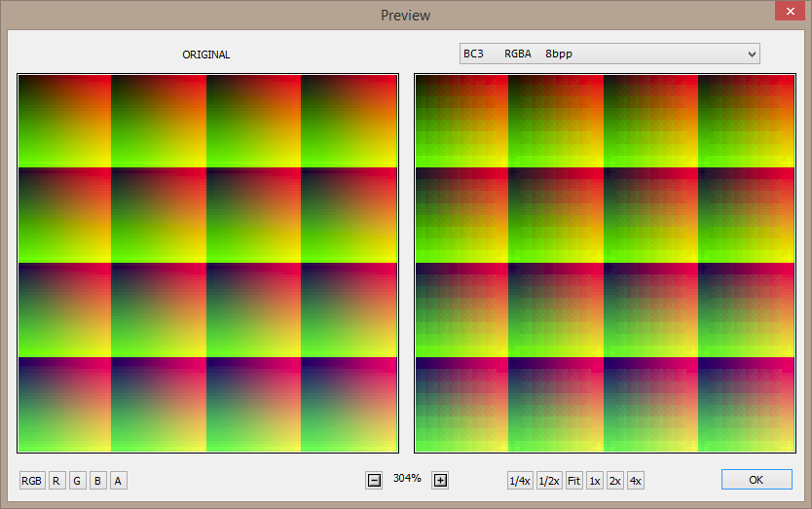Toggle the A alpha channel view
The width and height of the screenshot is (812, 509).
[119, 481]
